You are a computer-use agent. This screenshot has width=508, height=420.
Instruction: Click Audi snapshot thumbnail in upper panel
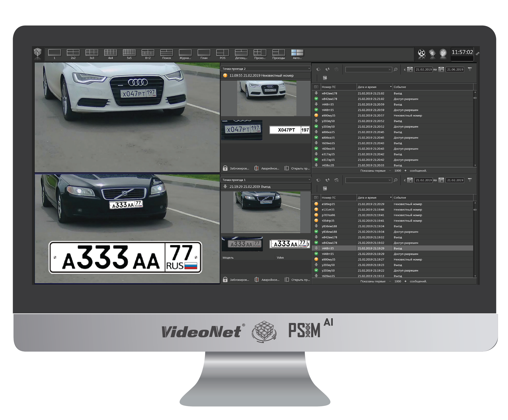(266, 98)
